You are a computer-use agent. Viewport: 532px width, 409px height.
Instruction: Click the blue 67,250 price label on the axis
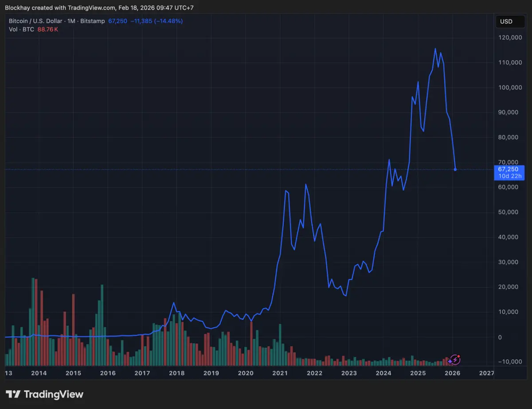coord(509,169)
